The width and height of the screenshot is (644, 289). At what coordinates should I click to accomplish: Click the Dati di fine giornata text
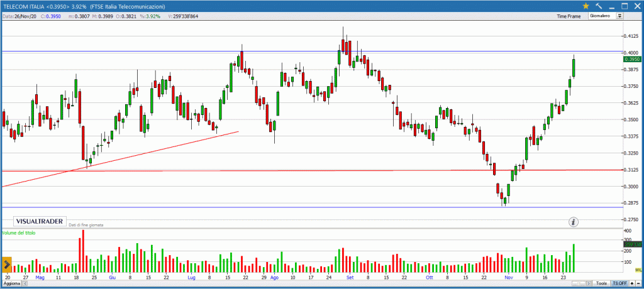point(86,226)
